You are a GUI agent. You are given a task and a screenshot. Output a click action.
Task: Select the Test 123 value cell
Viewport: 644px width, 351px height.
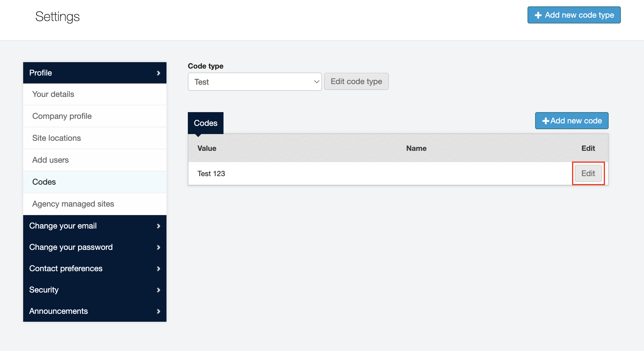pos(211,174)
